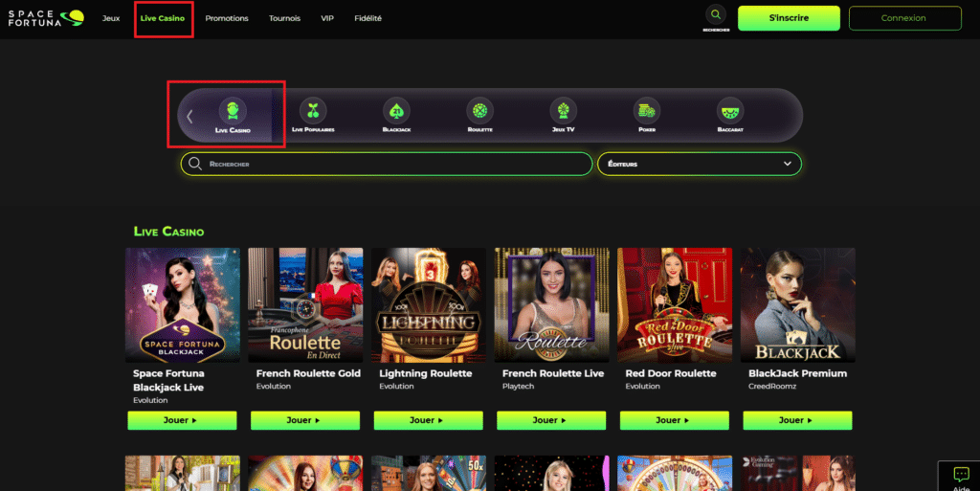The image size is (980, 491).
Task: Play Space Fortuna Blackjack Live via Jouer
Action: (182, 420)
